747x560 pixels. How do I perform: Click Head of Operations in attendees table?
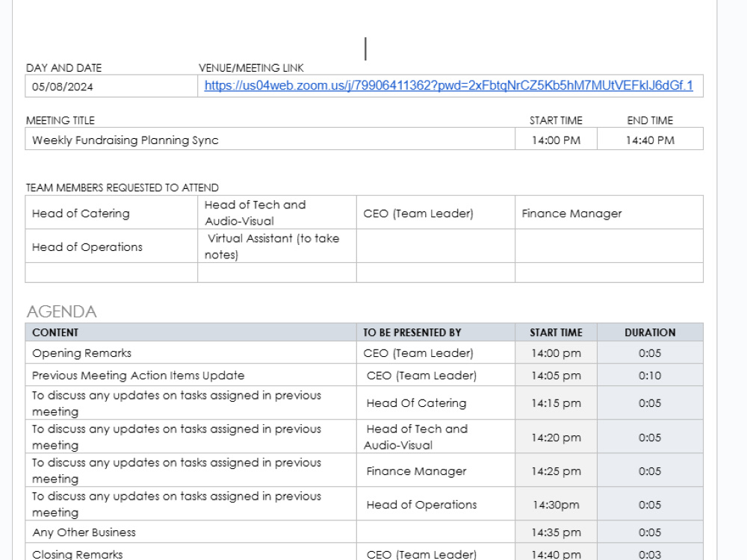pyautogui.click(x=111, y=246)
